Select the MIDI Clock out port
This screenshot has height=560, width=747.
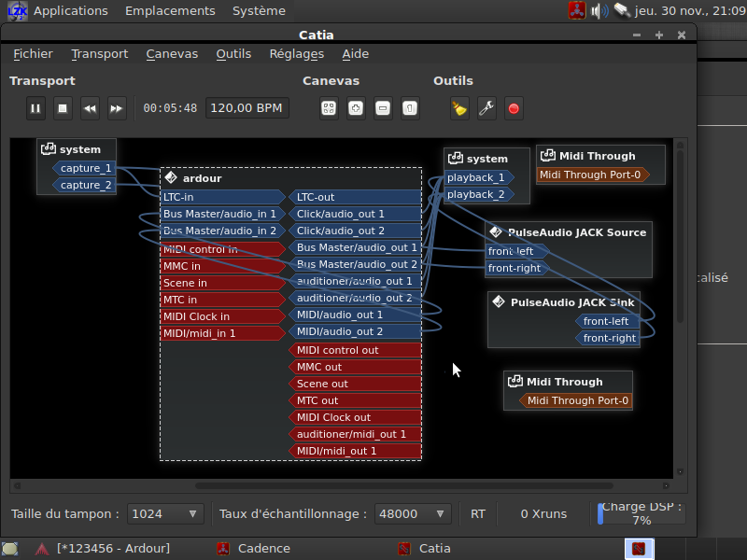[355, 417]
